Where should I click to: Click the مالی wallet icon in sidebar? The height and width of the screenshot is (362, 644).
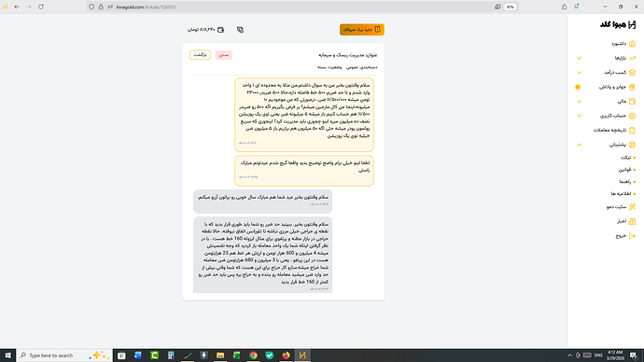point(632,102)
